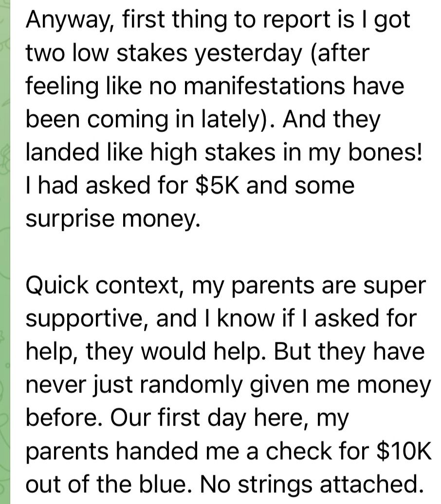This screenshot has width=441, height=504.
Task: Click the "$10K" check amount text
Action: [404, 451]
